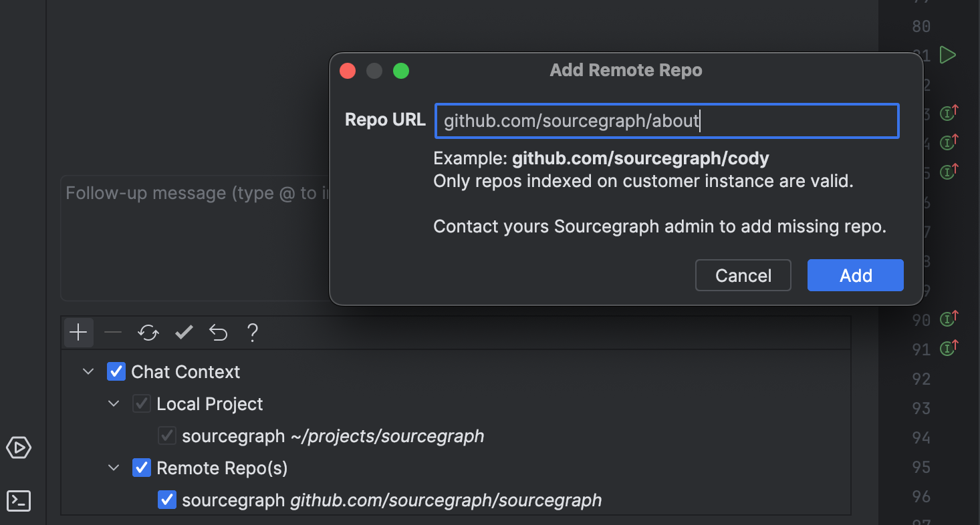Click the Add button in dialog
Screen dimensions: 980x525
point(856,275)
